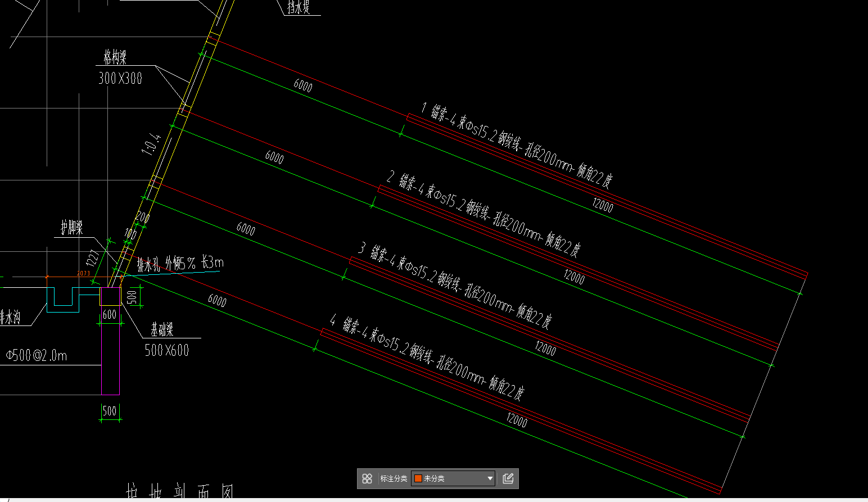Viewport: 868px width, 502px height.
Task: Select the 基础梁 label text
Action: [x=162, y=329]
